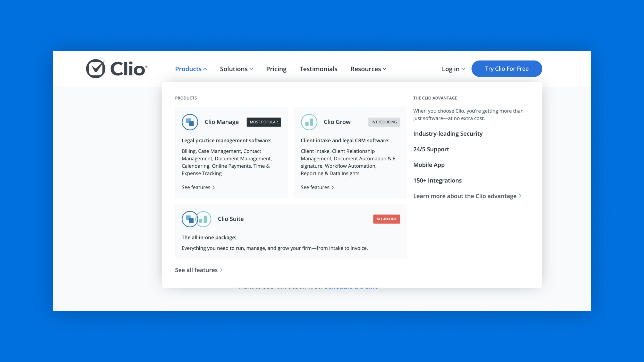The height and width of the screenshot is (362, 644).
Task: Open See features under Clio Grow
Action: click(x=317, y=187)
